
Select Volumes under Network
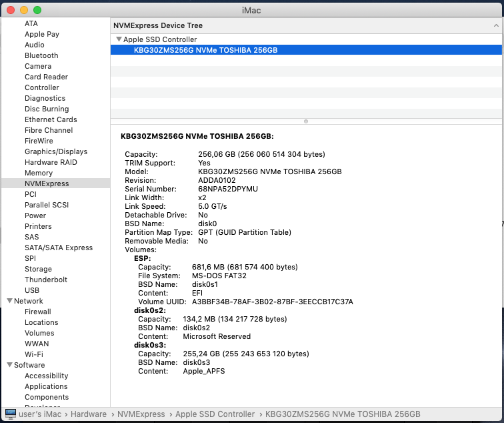click(x=39, y=333)
